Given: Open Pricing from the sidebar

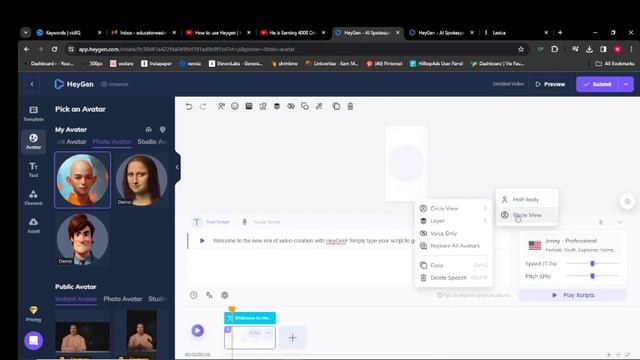Looking at the screenshot, I should [33, 313].
